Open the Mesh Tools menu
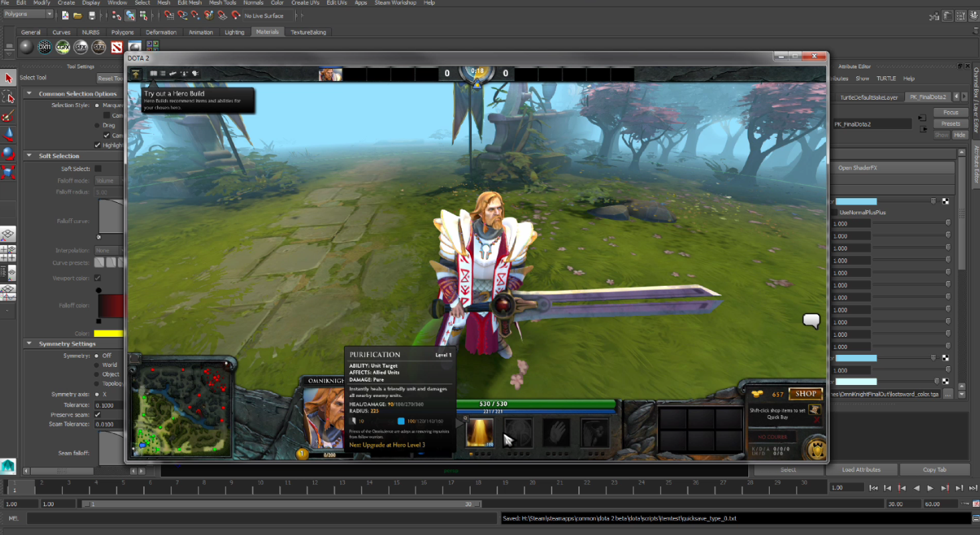Screen dimensions: 980x535 [x=222, y=3]
